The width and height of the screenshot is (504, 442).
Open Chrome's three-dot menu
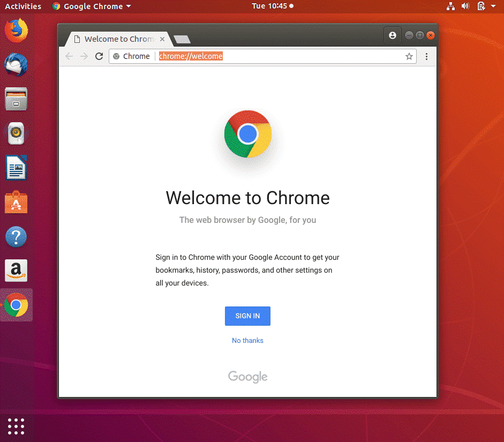point(426,57)
